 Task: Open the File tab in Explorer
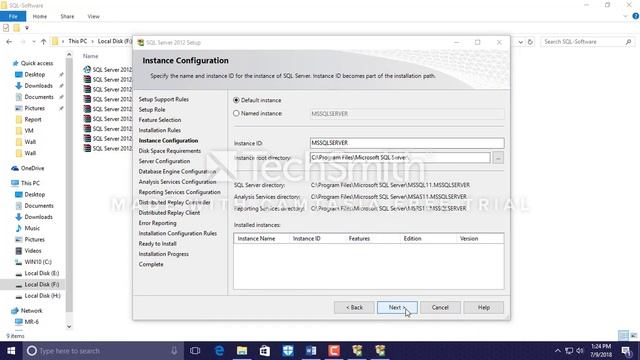(13, 16)
